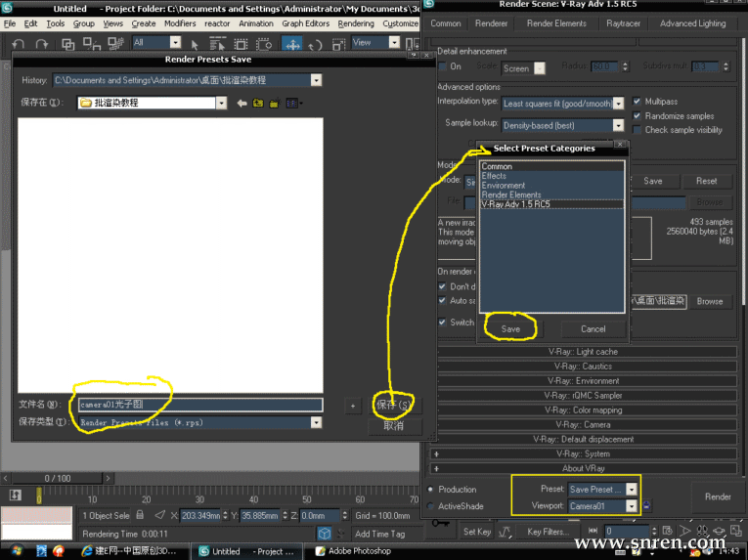Toggle the Window/Crossing selection icon
The image size is (748, 560).
coord(264,45)
